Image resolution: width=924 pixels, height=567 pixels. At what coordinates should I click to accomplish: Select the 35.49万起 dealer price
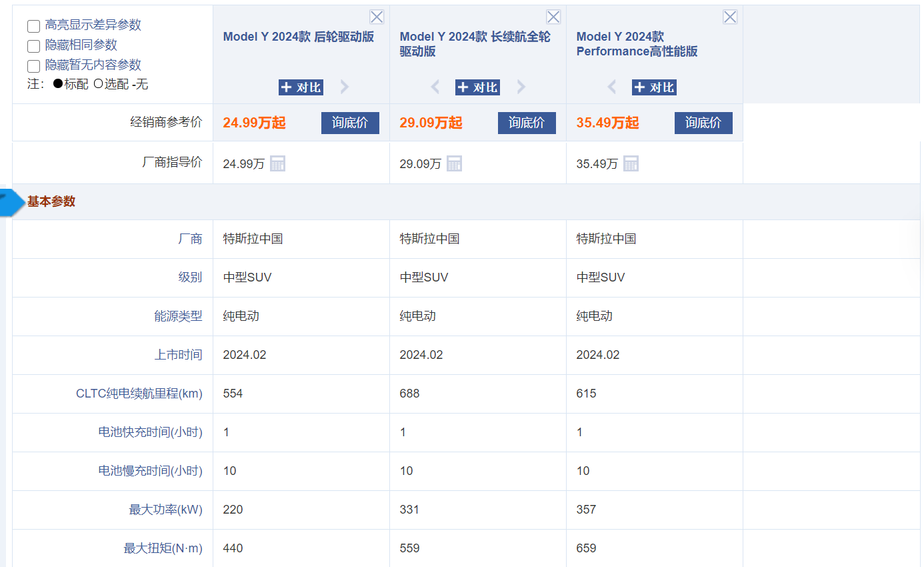[607, 123]
